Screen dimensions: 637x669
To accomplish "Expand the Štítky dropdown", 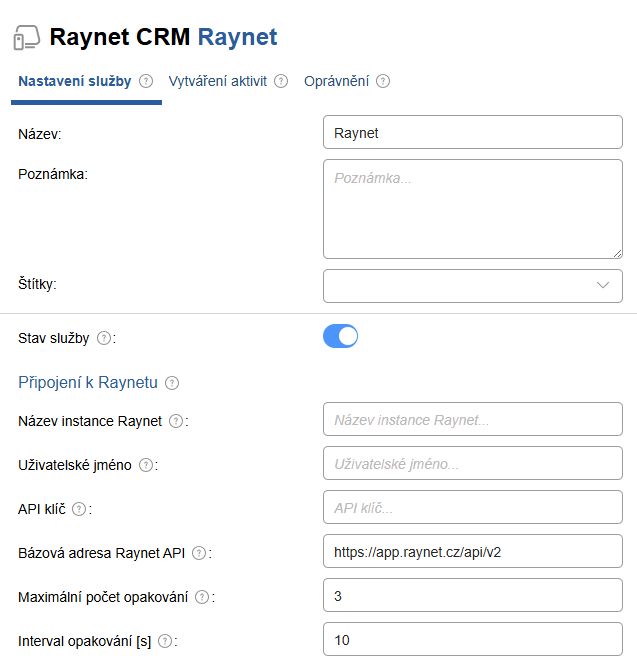I will point(473,286).
